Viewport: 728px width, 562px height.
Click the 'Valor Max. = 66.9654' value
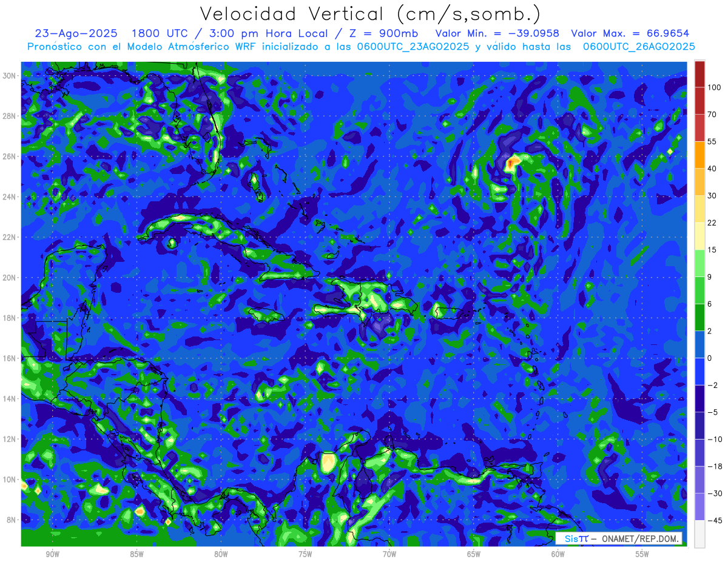pos(630,33)
